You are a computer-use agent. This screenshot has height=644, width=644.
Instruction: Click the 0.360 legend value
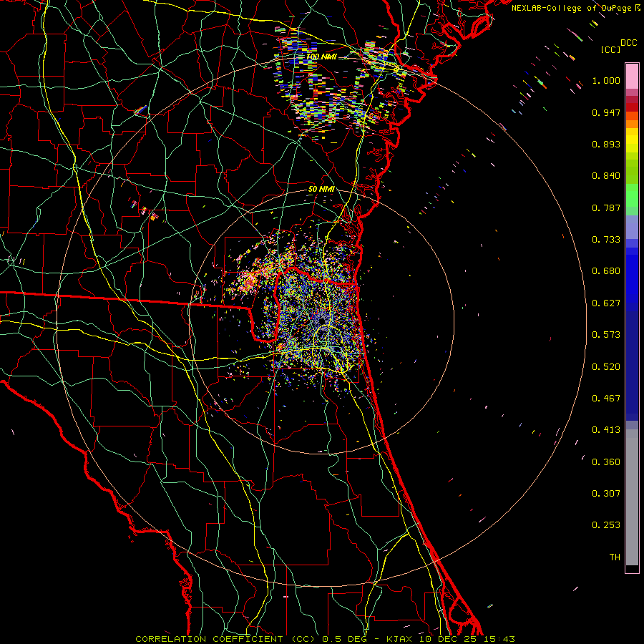tap(606, 462)
